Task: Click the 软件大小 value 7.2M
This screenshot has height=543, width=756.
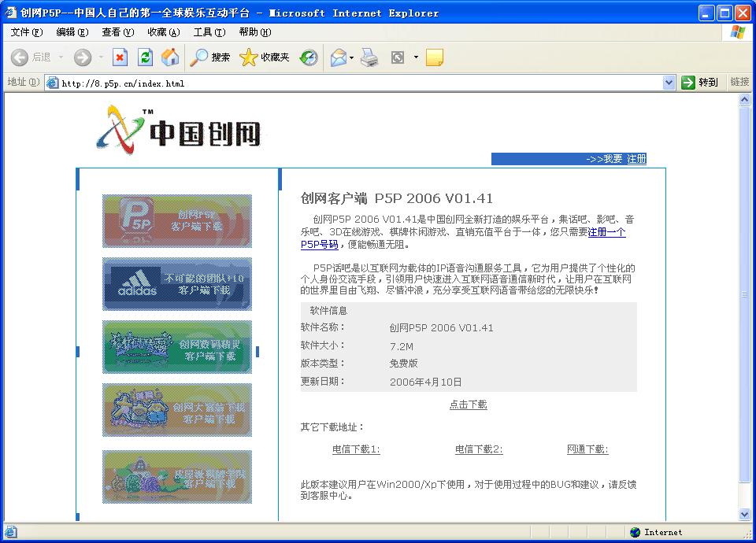Action: point(401,346)
